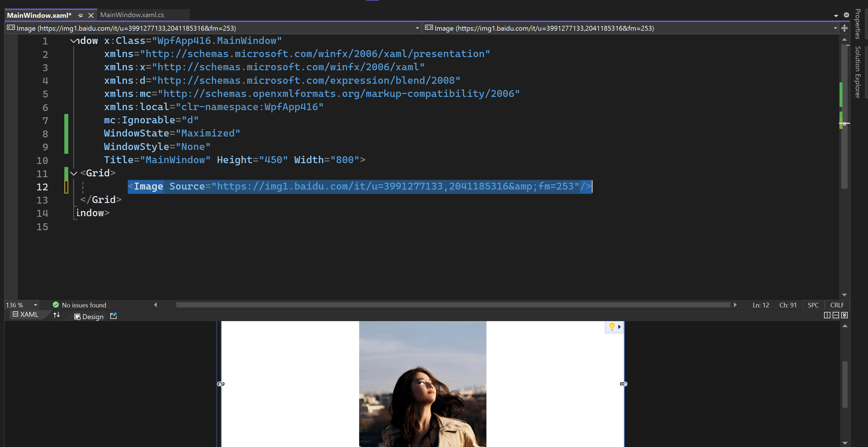
Task: Click the swap panes arrows icon
Action: click(57, 315)
